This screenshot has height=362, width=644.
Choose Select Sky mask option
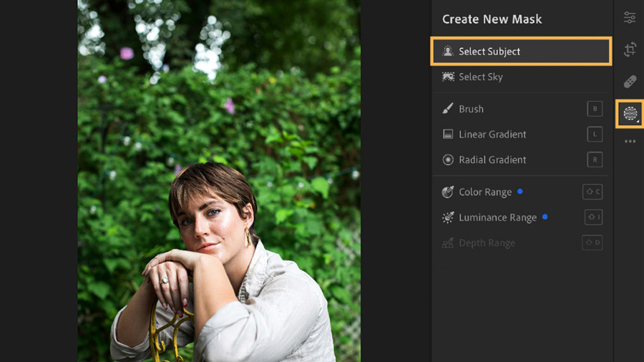pyautogui.click(x=481, y=77)
